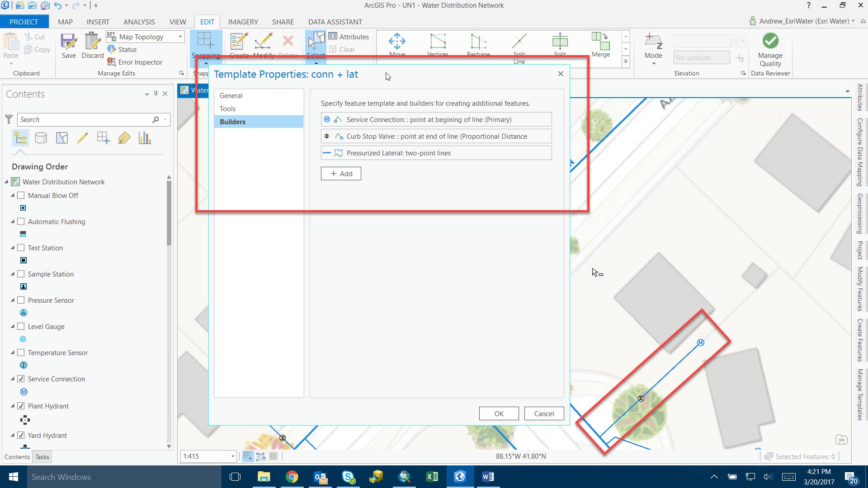The height and width of the screenshot is (488, 868).
Task: Select the Service Connection builder row
Action: (x=436, y=120)
